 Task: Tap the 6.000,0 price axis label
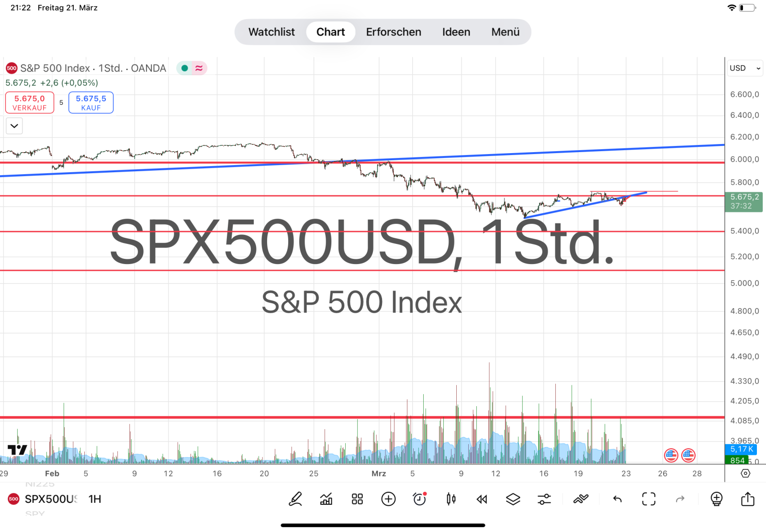pyautogui.click(x=744, y=159)
